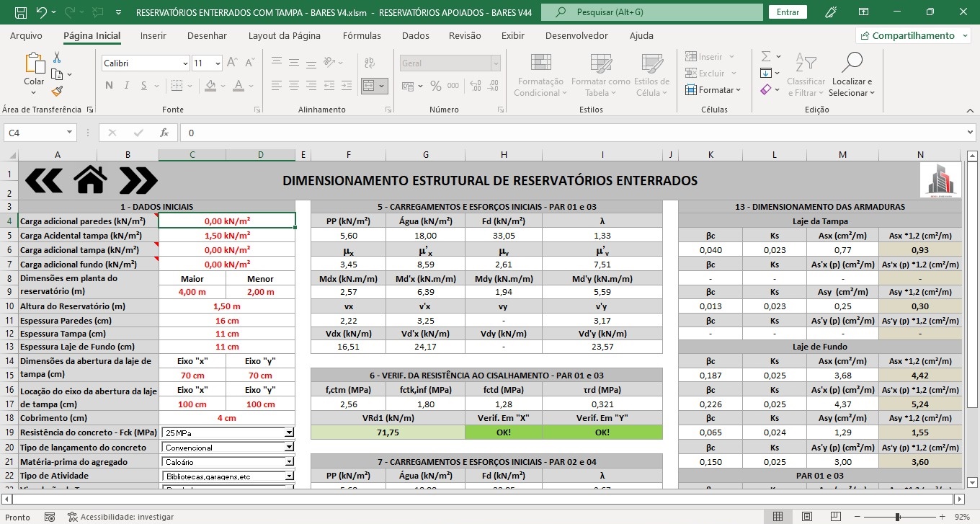Open the Bibliotecas, garagens activity dropdown

pos(289,476)
